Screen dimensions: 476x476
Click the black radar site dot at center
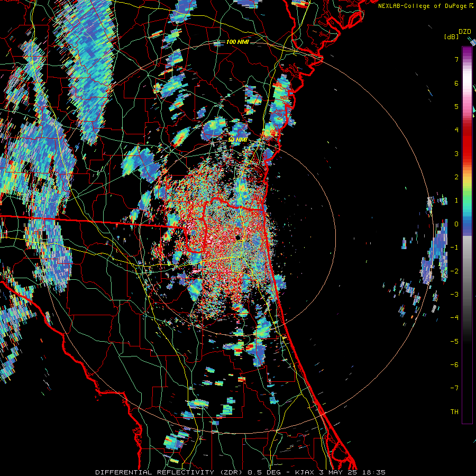pyautogui.click(x=239, y=237)
